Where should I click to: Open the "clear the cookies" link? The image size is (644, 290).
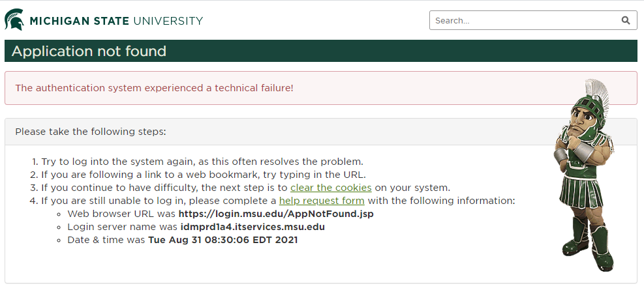pos(331,188)
